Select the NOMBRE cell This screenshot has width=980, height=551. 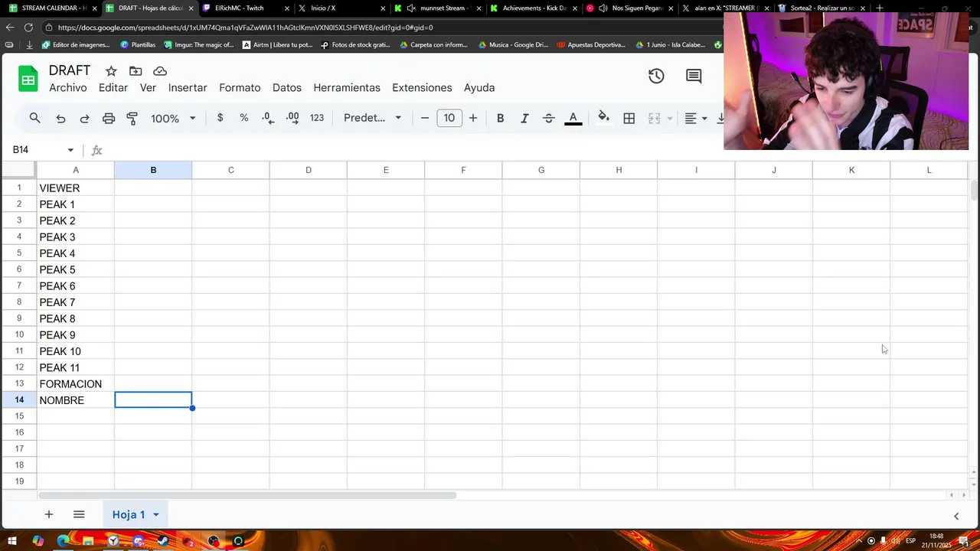76,400
